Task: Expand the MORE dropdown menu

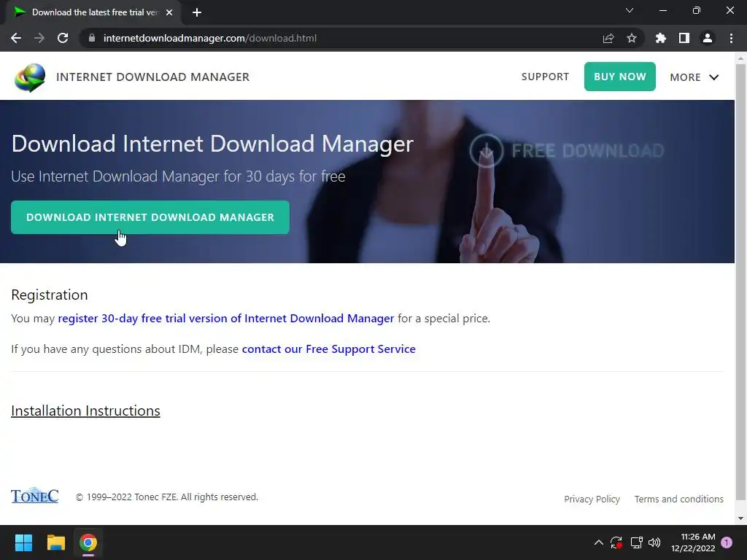Action: (694, 77)
